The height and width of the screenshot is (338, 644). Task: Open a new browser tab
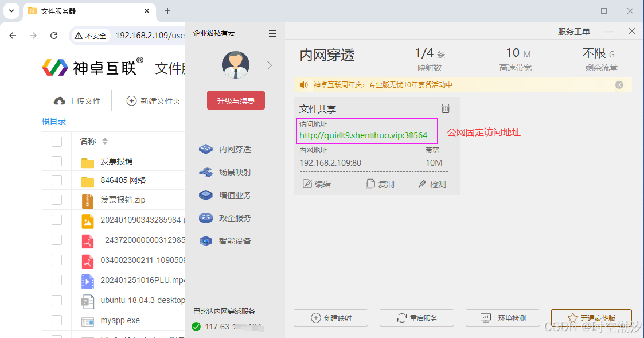(x=167, y=11)
